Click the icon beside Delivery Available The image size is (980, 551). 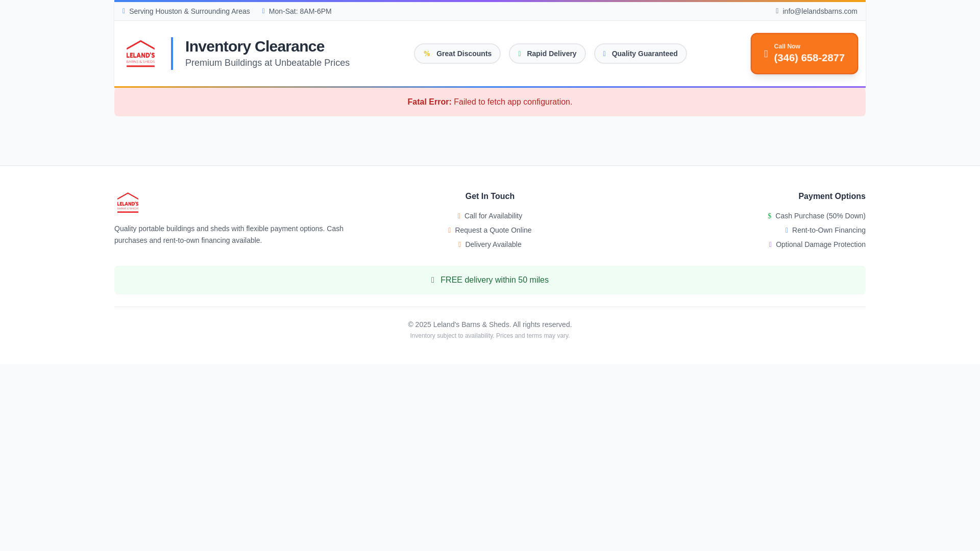point(459,244)
